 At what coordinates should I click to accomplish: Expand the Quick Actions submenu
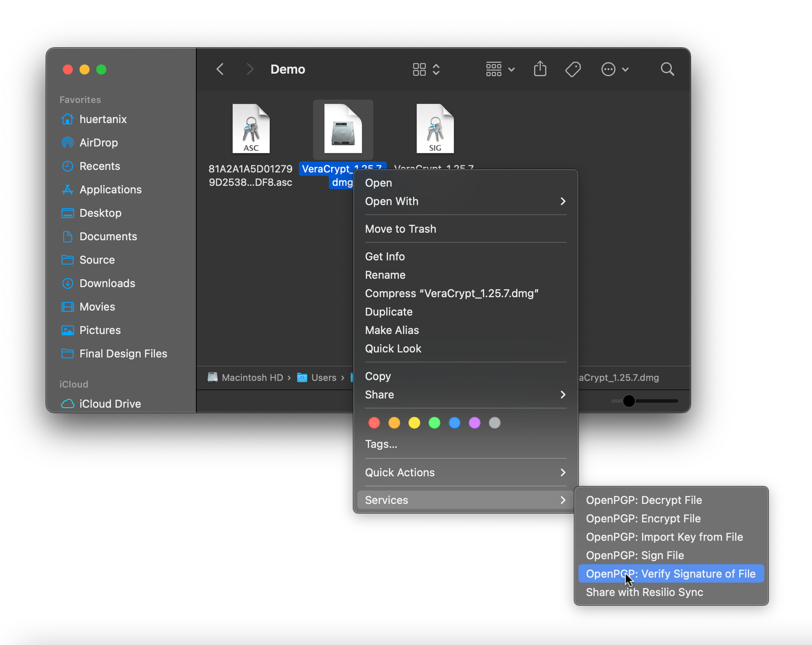tap(465, 472)
